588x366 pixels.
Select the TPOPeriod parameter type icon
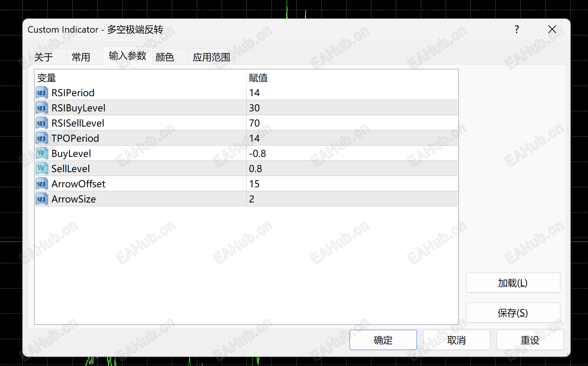(41, 138)
